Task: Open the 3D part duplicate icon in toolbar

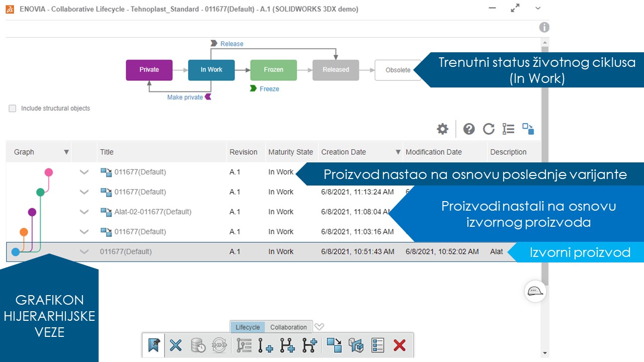Action: coord(356,345)
